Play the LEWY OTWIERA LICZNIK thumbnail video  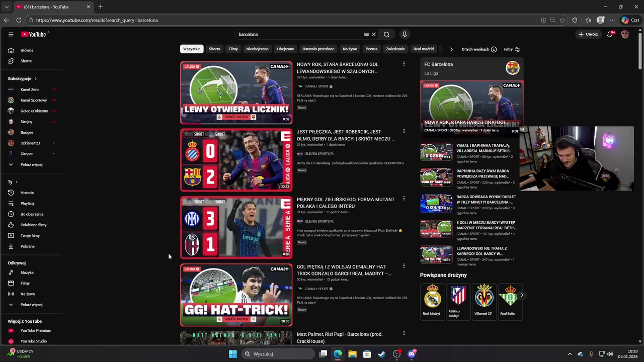[x=236, y=93]
